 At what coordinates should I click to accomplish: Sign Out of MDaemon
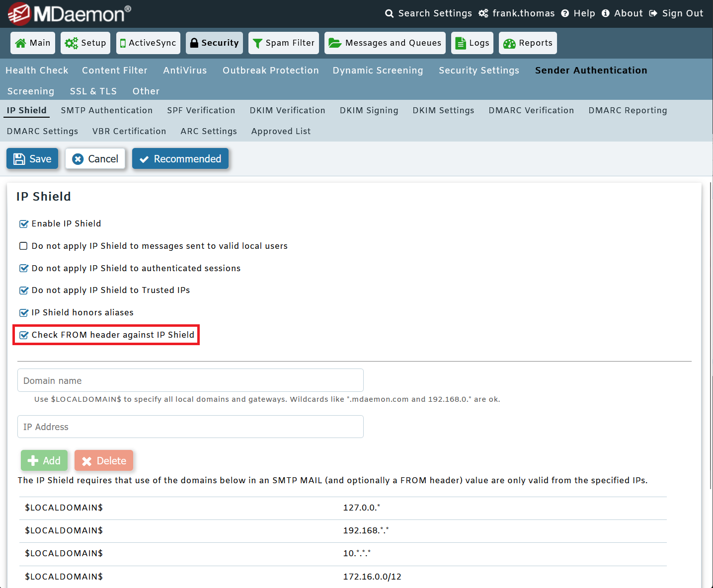pyautogui.click(x=682, y=13)
